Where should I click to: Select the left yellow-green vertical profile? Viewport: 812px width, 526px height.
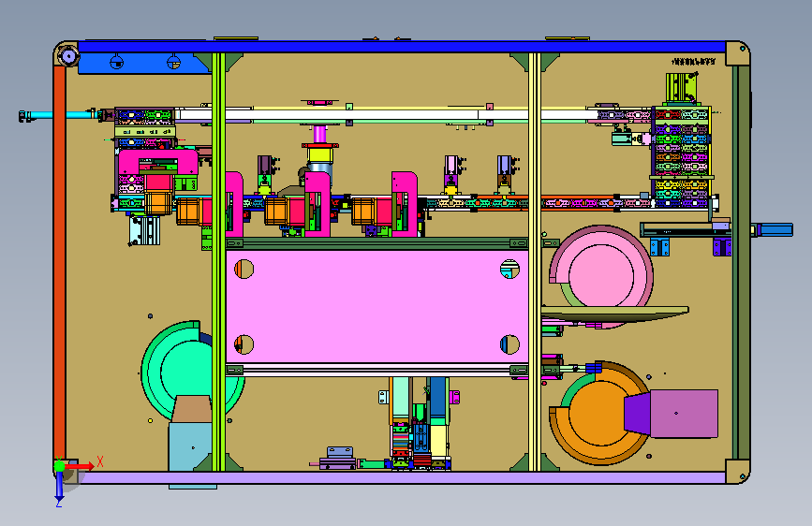218,262
